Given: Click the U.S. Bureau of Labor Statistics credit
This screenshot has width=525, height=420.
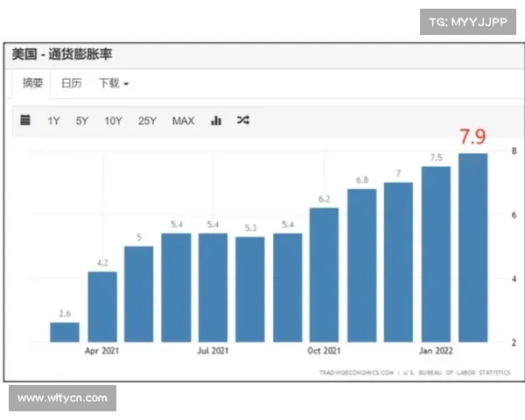Looking at the screenshot, I should click(x=457, y=373).
